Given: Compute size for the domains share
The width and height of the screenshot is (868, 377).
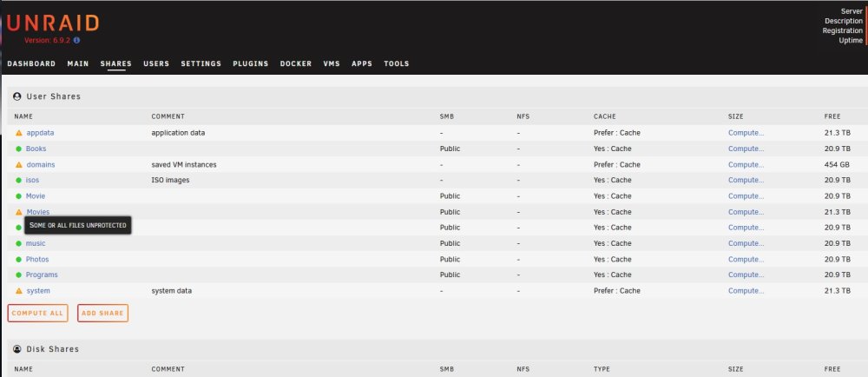Looking at the screenshot, I should 746,165.
